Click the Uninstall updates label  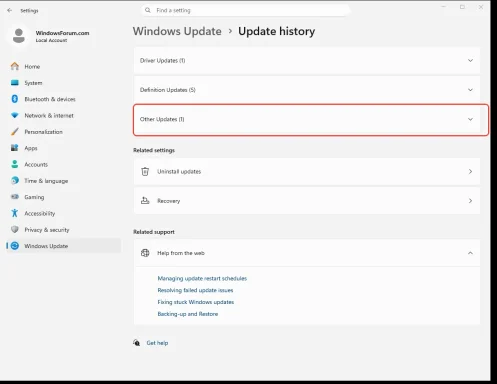click(179, 171)
